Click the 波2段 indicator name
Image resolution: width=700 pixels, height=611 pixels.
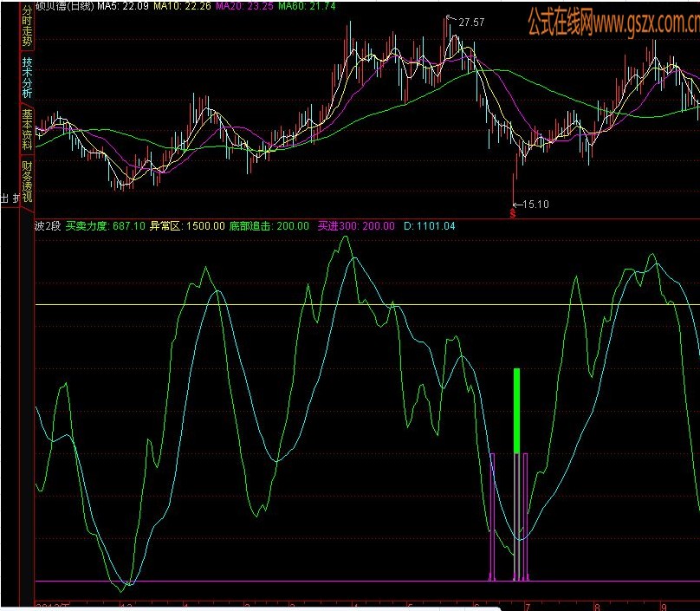(48, 226)
